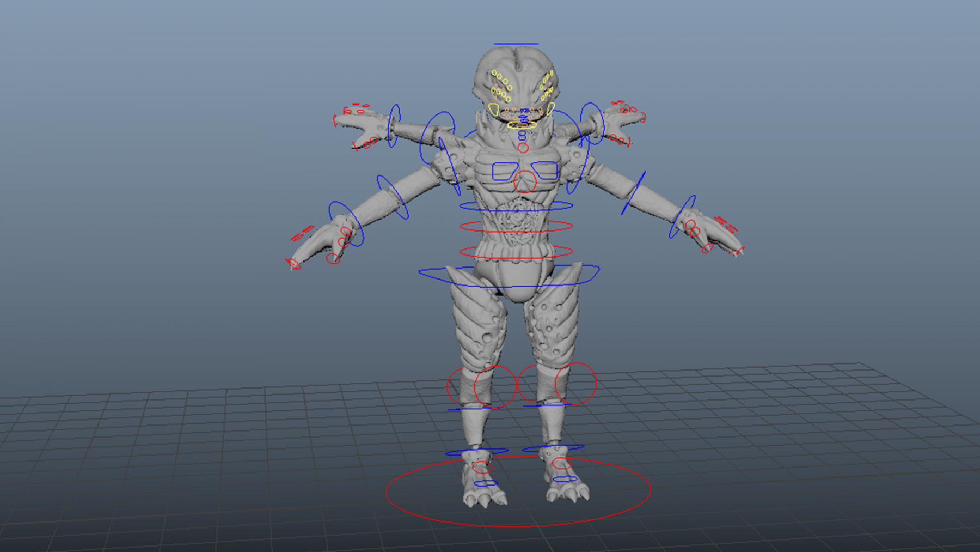Select the yellow mouth control on the face
Image resolution: width=980 pixels, height=552 pixels.
click(x=522, y=125)
